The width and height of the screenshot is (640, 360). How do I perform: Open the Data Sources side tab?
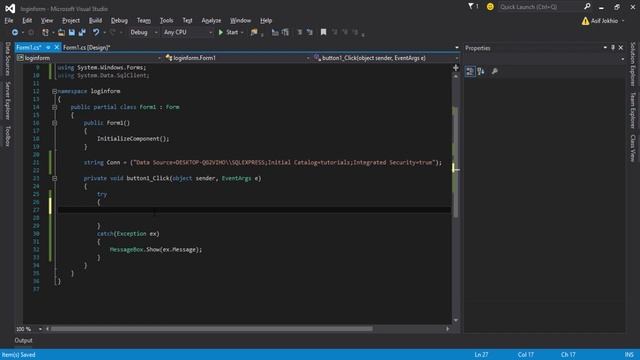[x=8, y=59]
